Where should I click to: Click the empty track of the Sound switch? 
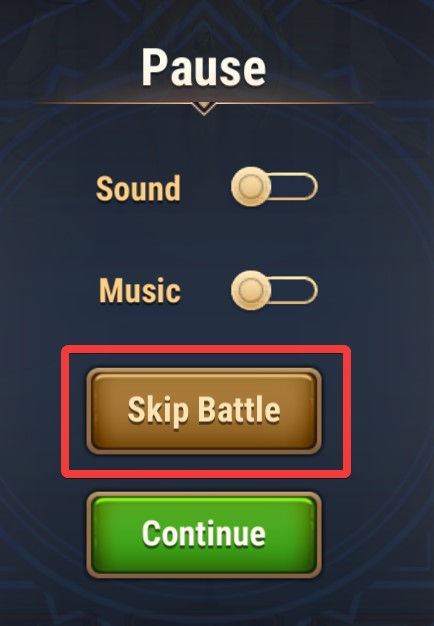[294, 187]
